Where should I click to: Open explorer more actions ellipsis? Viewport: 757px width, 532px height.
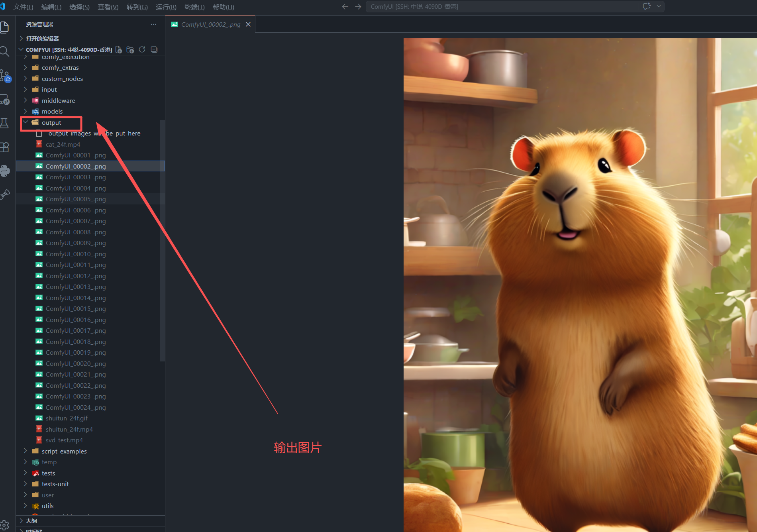pyautogui.click(x=153, y=24)
